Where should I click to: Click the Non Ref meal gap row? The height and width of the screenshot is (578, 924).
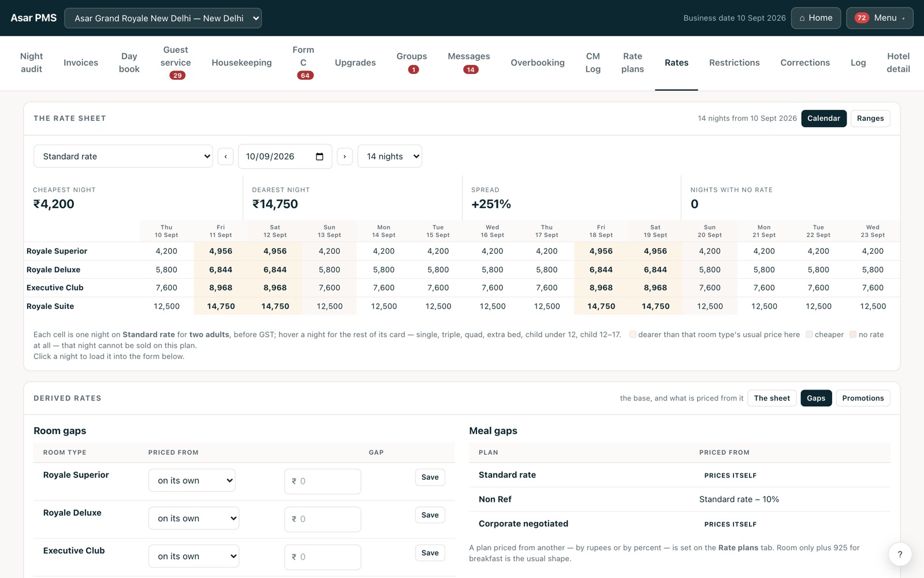coord(680,499)
